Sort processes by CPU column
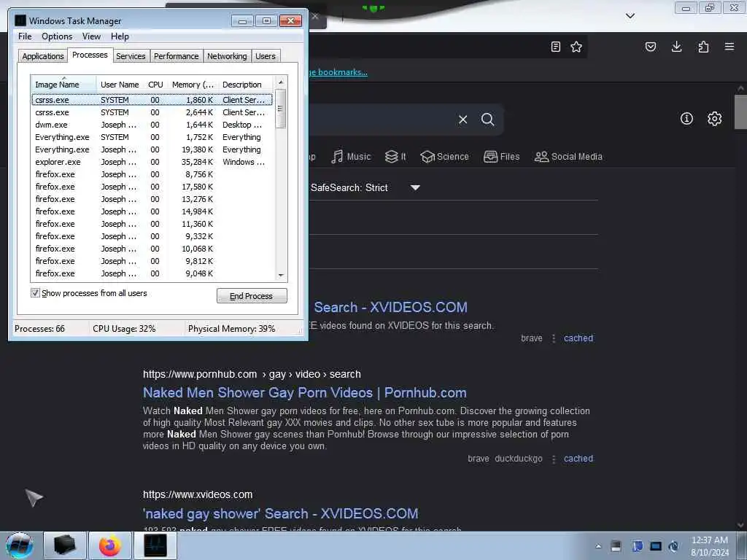This screenshot has width=747, height=560. pos(155,85)
